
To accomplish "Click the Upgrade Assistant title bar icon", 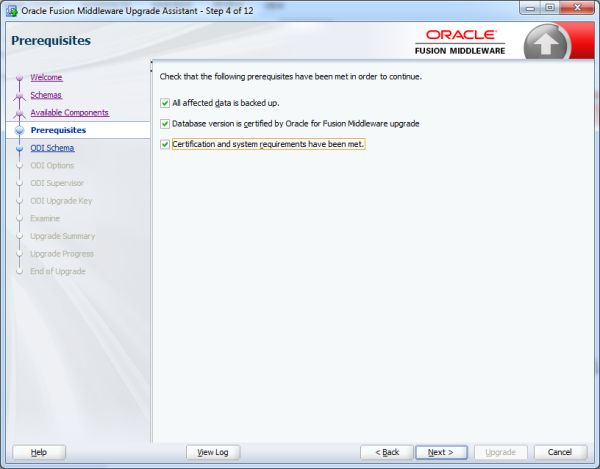I will [12, 11].
